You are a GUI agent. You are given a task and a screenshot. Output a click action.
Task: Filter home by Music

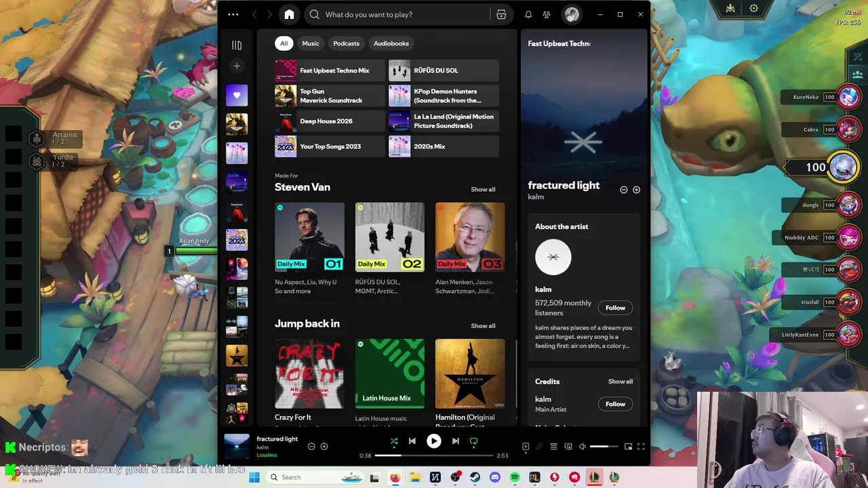click(x=311, y=43)
